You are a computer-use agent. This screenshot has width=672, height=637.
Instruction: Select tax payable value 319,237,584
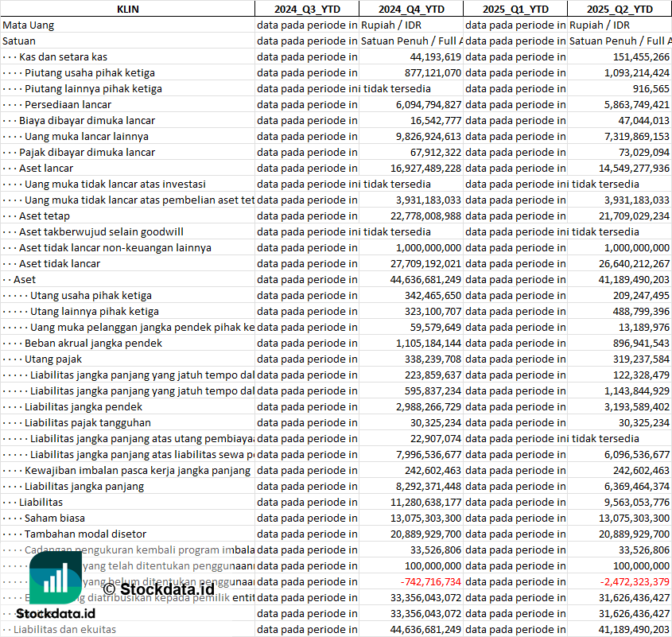click(641, 359)
